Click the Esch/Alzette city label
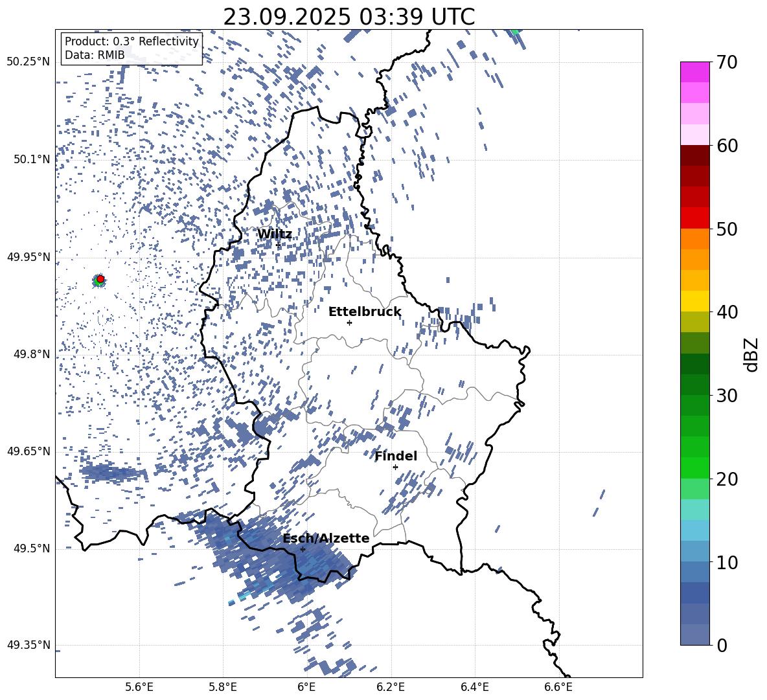This screenshot has height=700, width=767. (x=326, y=538)
